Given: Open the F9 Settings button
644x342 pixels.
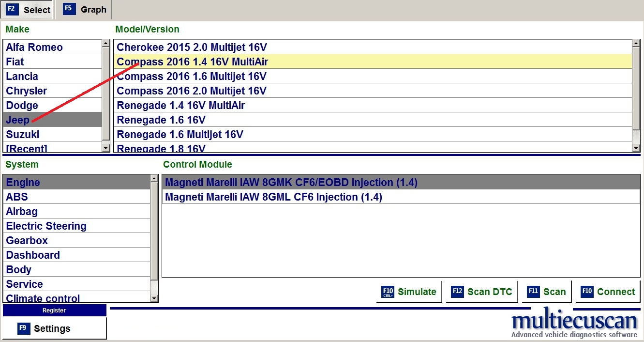Looking at the screenshot, I should (x=54, y=328).
